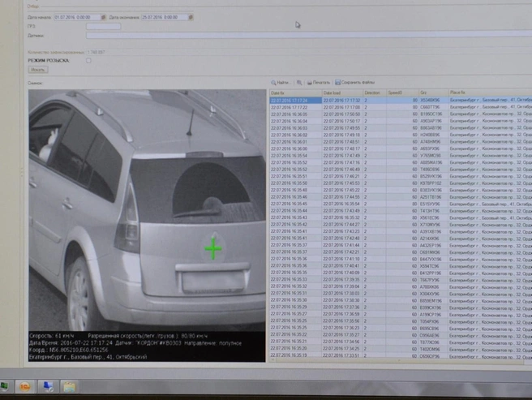Select the row with Date fix 22.07.2016 16:35:33
Screen dimensions: 532x400
coord(401,280)
